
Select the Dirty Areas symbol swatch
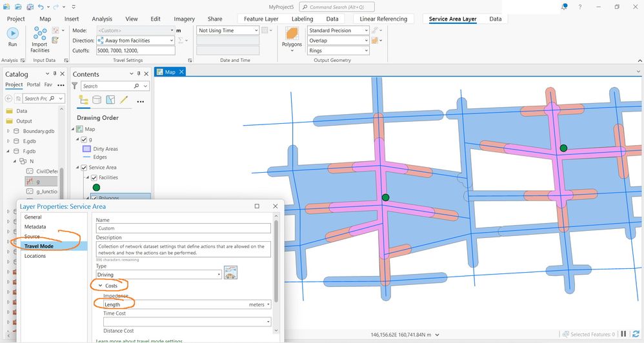[x=86, y=149]
